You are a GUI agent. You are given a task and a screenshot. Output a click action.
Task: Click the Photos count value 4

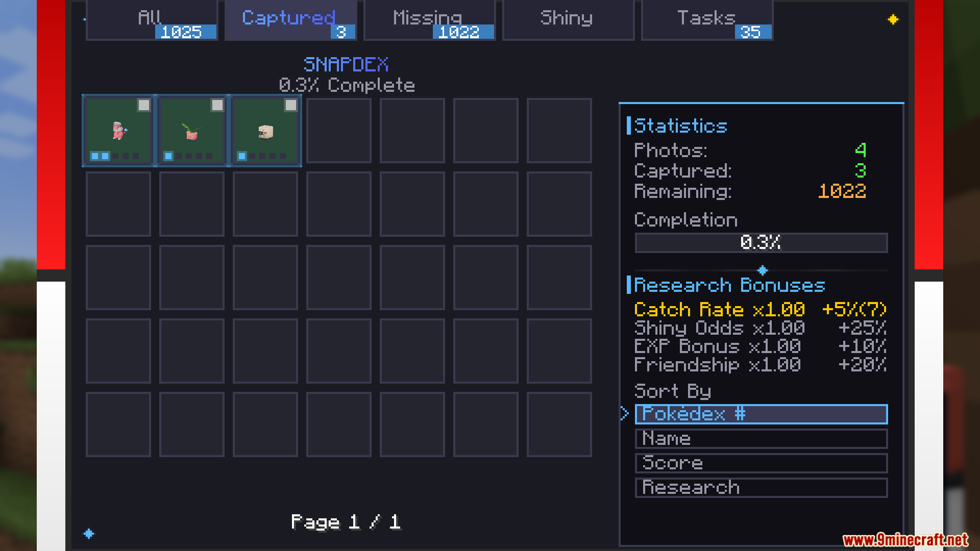[x=861, y=151]
